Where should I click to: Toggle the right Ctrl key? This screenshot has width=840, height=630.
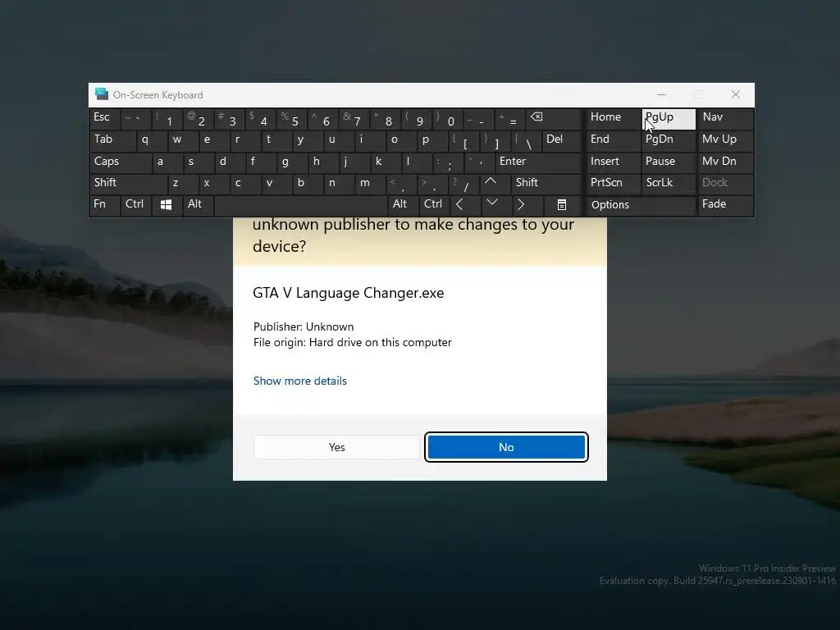(x=435, y=204)
